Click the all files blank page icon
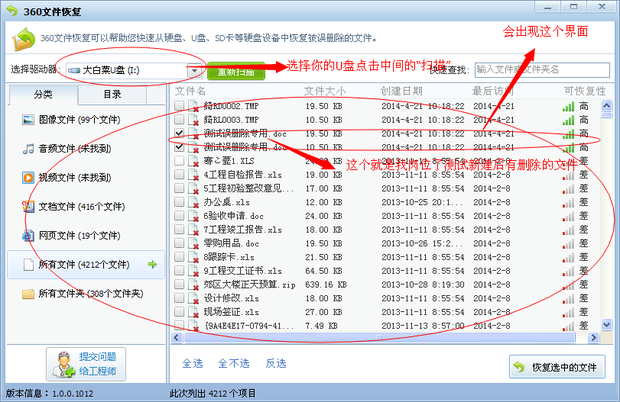This screenshot has width=620, height=402. 28,264
